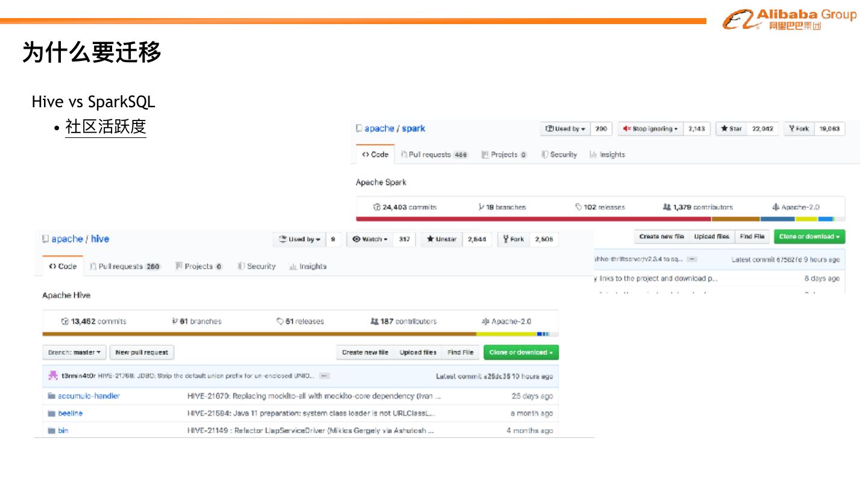
Task: Star the apache/spark repository
Action: pyautogui.click(x=731, y=129)
